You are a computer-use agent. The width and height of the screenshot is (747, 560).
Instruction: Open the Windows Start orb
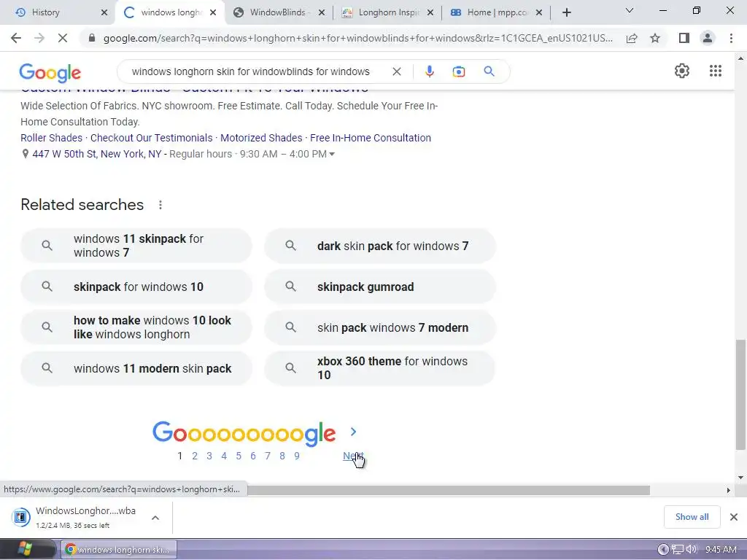[x=25, y=549]
